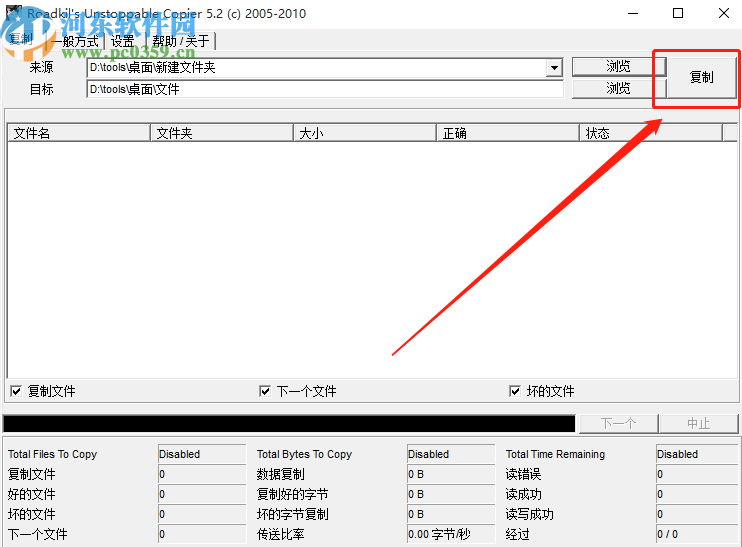742x547 pixels.
Task: Expand the 来源 path dropdown arrow
Action: coord(553,68)
